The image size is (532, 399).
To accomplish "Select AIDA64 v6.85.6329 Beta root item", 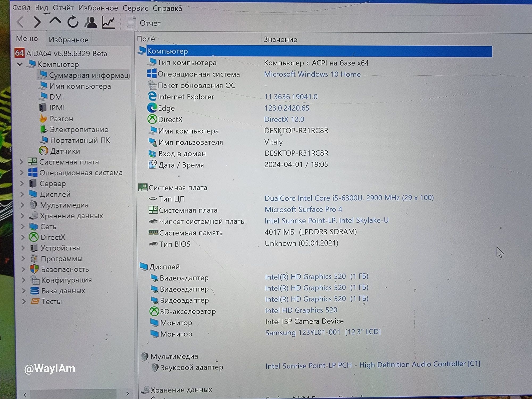I will (x=61, y=53).
